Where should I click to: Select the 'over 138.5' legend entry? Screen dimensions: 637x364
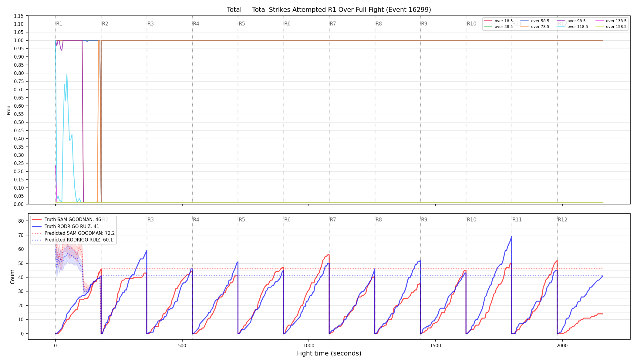(x=611, y=21)
